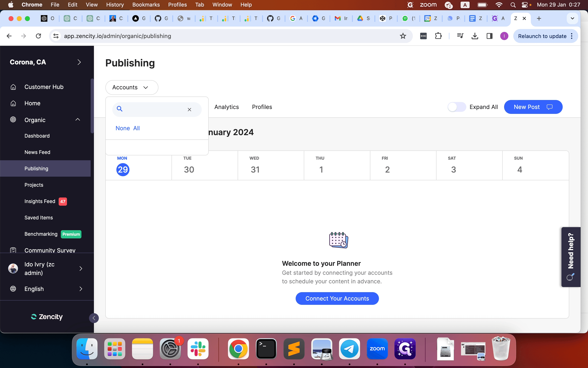Screen dimensions: 588x368
Task: Open the Projects page
Action: [34, 185]
